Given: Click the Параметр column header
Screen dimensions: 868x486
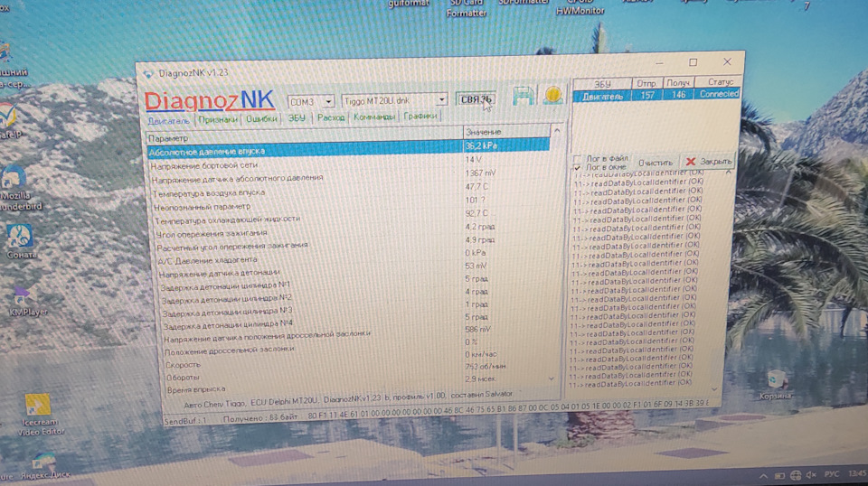Looking at the screenshot, I should [x=305, y=136].
